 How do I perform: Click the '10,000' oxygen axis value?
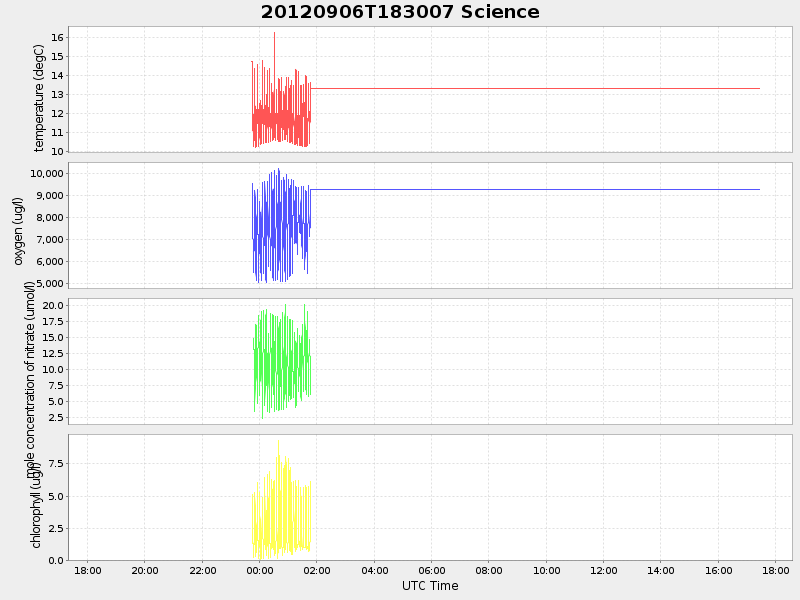coord(47,173)
